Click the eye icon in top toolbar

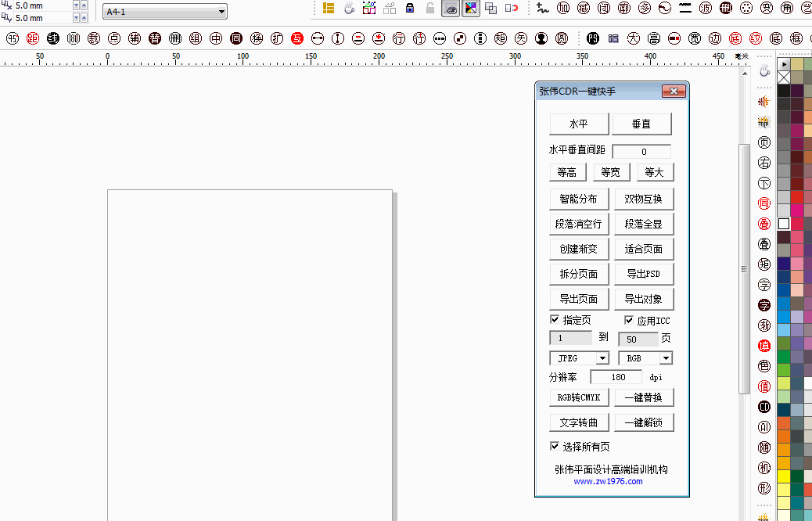pos(451,9)
